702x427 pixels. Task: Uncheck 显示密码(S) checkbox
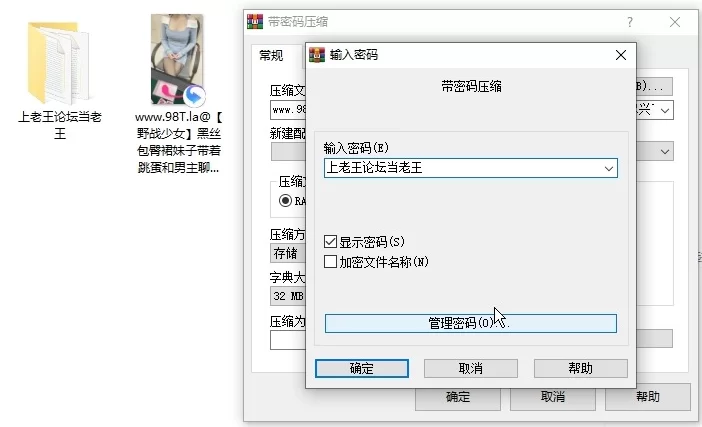330,242
